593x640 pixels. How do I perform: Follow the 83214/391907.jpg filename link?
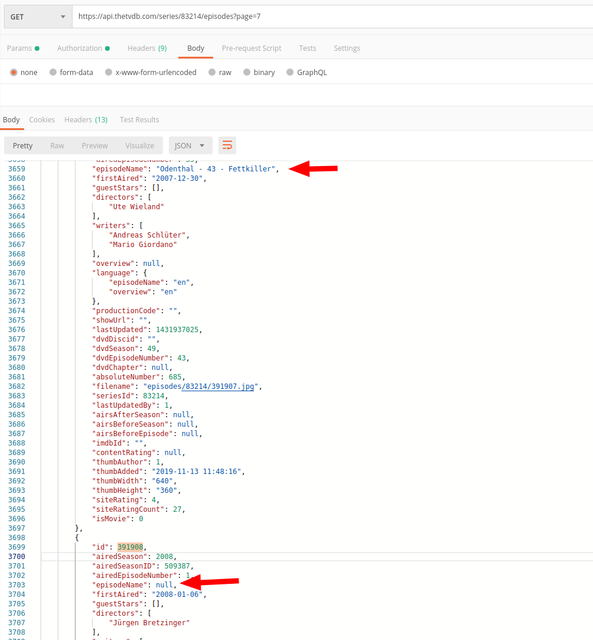pyautogui.click(x=218, y=386)
